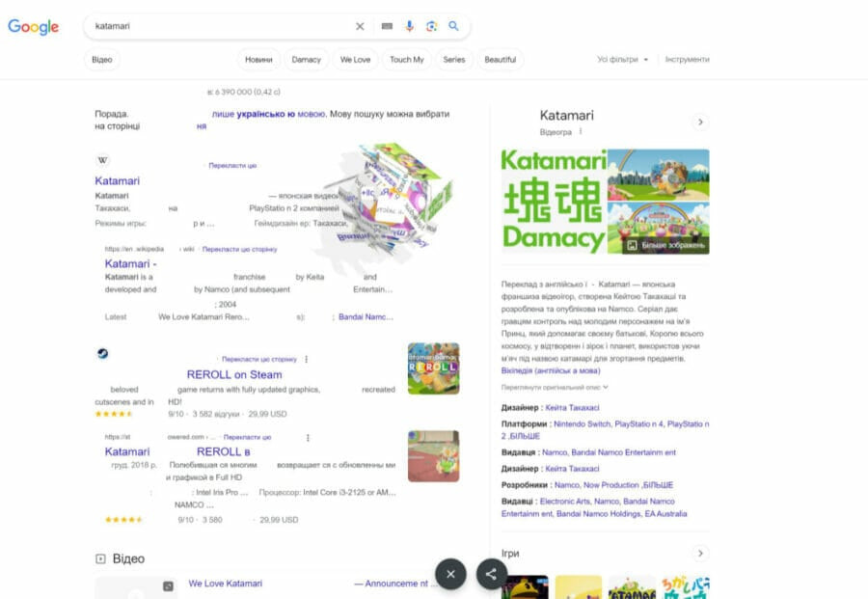
Task: Click the PlayStation 4 platform link
Action: [x=638, y=424]
